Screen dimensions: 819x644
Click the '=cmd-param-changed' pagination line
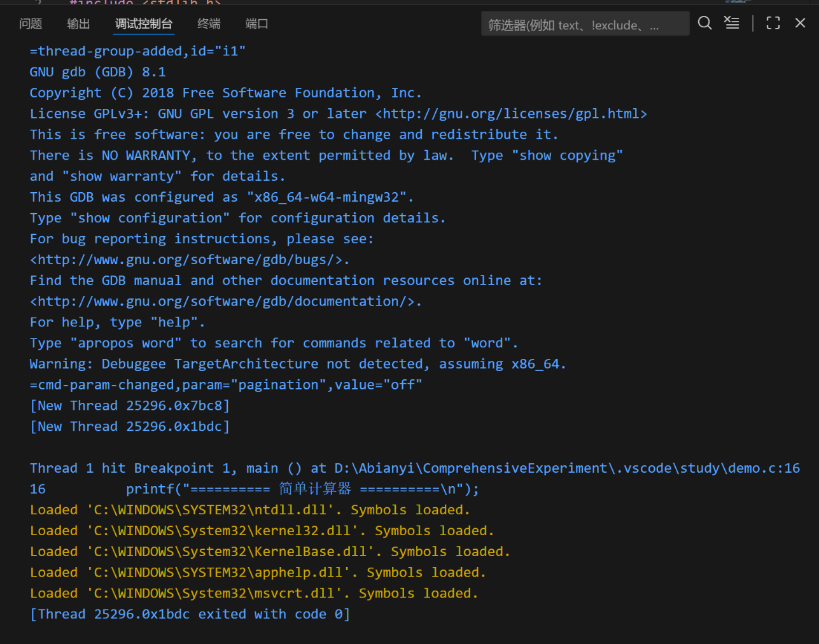tap(226, 385)
